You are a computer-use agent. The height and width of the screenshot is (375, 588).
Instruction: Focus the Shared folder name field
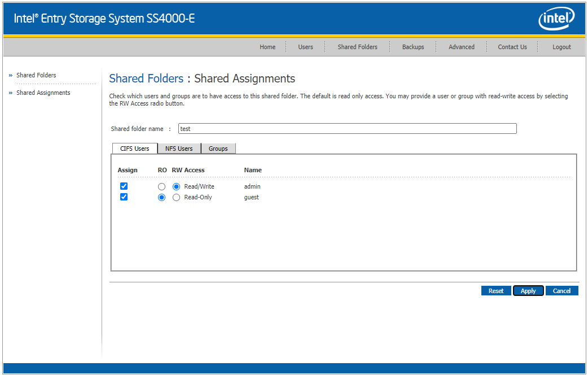click(347, 128)
